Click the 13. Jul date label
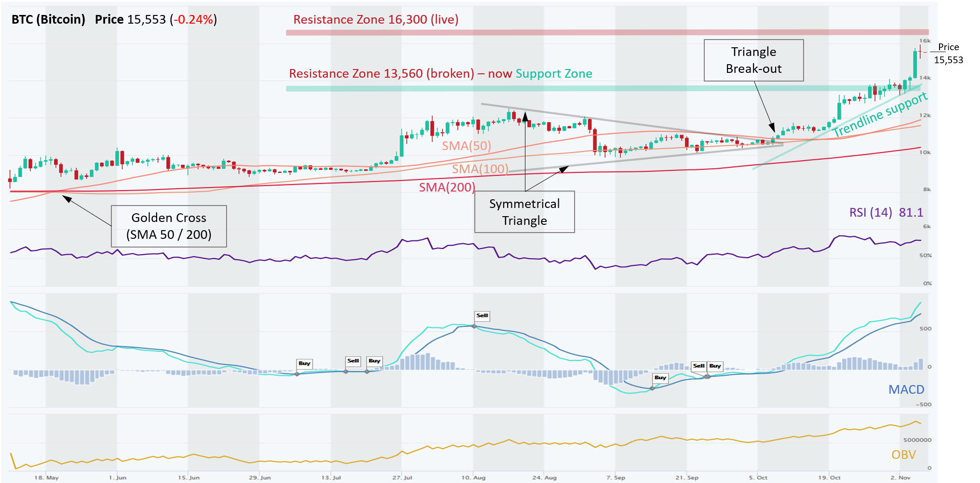Screen dimensions: 980x483 (331, 477)
